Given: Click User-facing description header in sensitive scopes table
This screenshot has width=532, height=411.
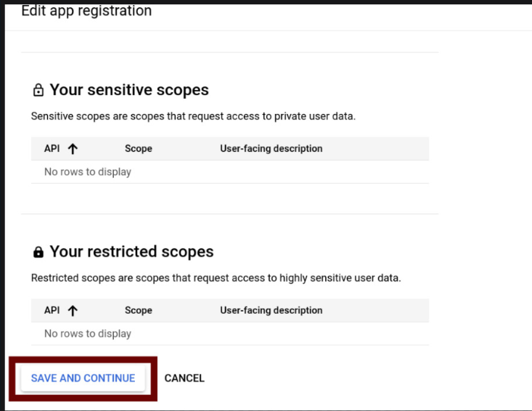Looking at the screenshot, I should click(271, 149).
